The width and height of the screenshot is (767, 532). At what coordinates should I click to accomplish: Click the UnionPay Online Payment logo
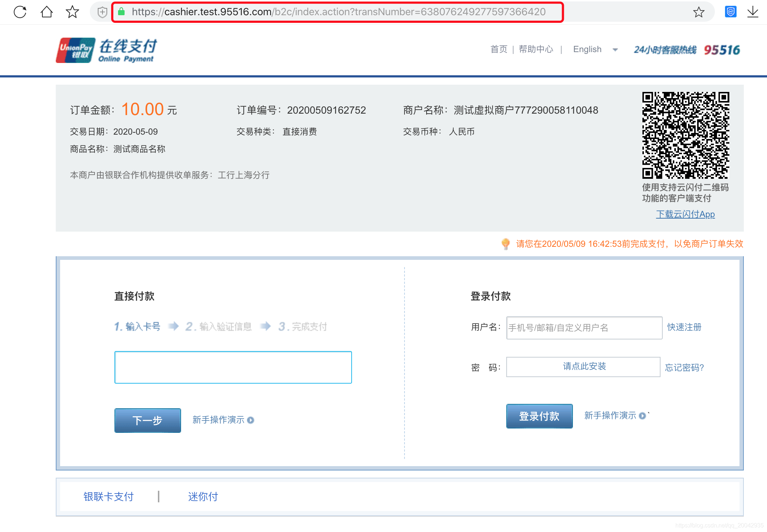click(x=106, y=50)
